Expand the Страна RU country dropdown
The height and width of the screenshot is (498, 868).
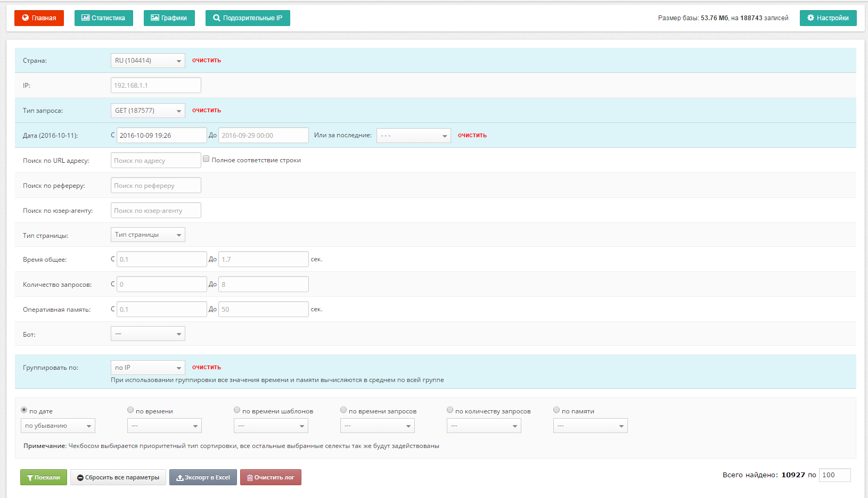pyautogui.click(x=148, y=61)
